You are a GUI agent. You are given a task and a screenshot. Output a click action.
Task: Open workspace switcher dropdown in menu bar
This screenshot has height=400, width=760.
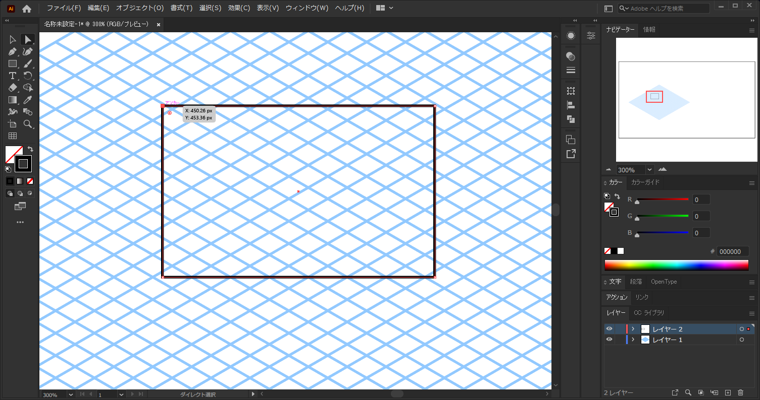pyautogui.click(x=385, y=8)
